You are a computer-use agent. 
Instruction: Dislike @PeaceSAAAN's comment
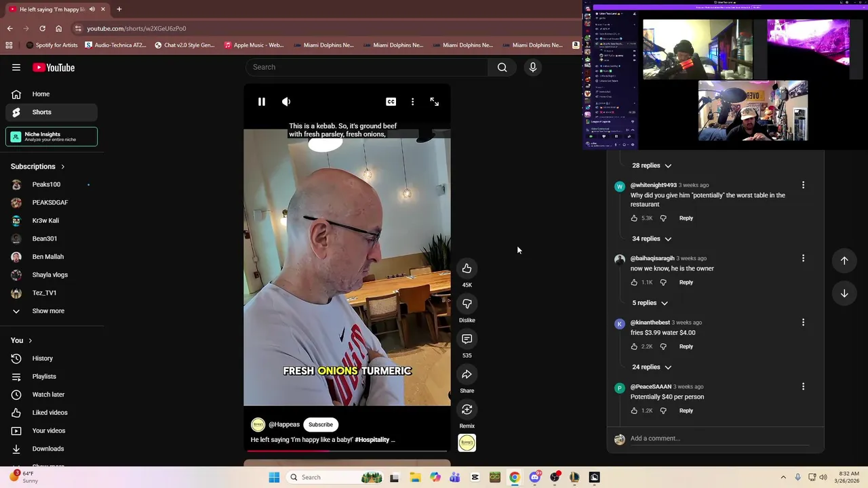pos(663,411)
